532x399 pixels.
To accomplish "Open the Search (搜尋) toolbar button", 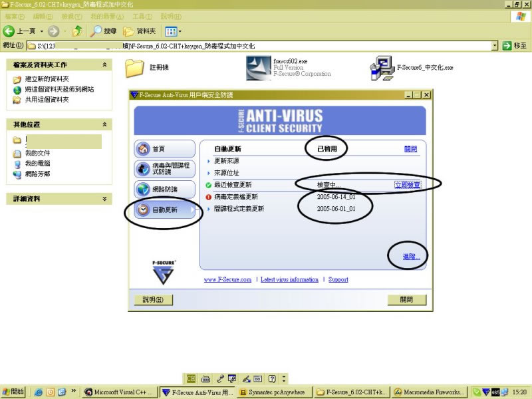I will click(x=104, y=31).
